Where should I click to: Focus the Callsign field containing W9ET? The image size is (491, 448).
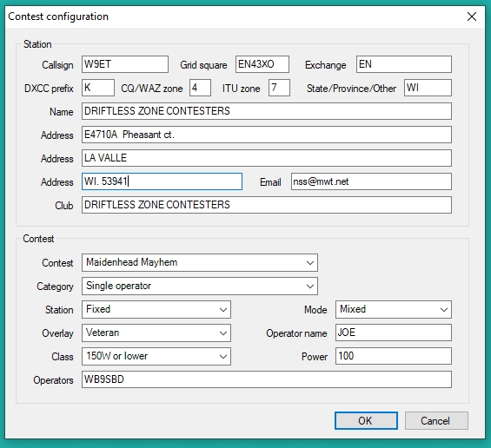click(x=125, y=64)
